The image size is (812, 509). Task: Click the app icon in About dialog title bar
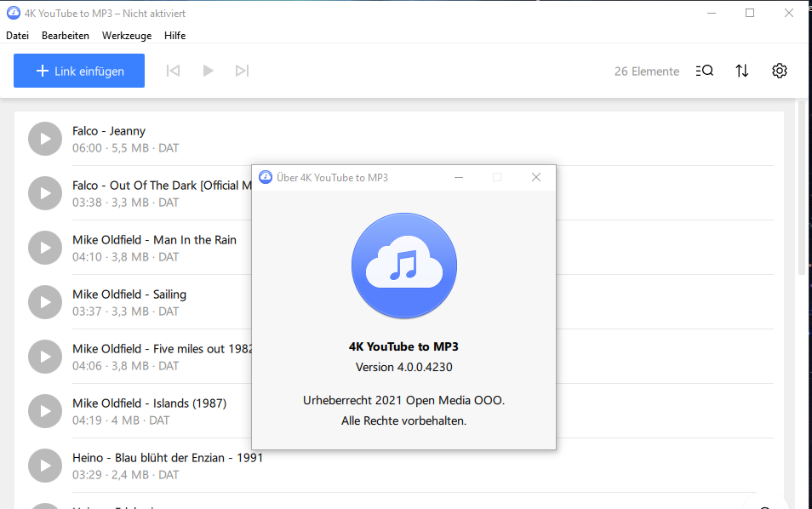pyautogui.click(x=266, y=177)
